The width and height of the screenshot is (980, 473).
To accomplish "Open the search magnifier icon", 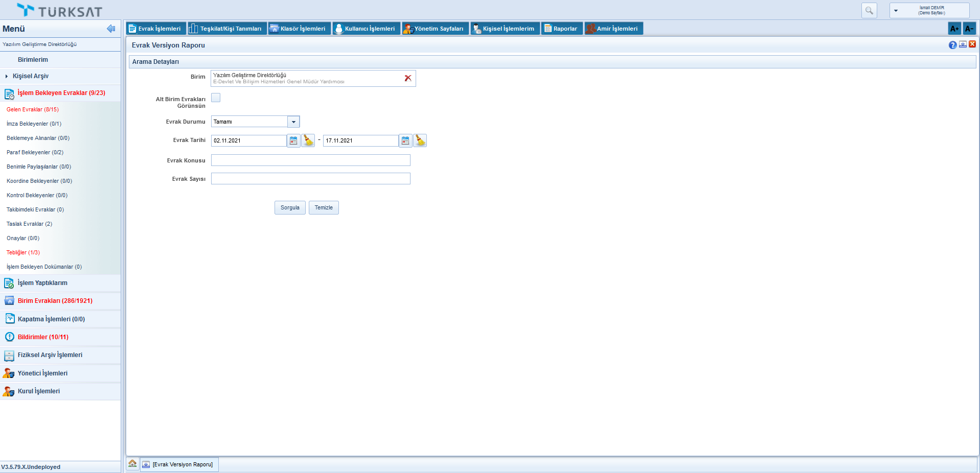I will (x=869, y=10).
